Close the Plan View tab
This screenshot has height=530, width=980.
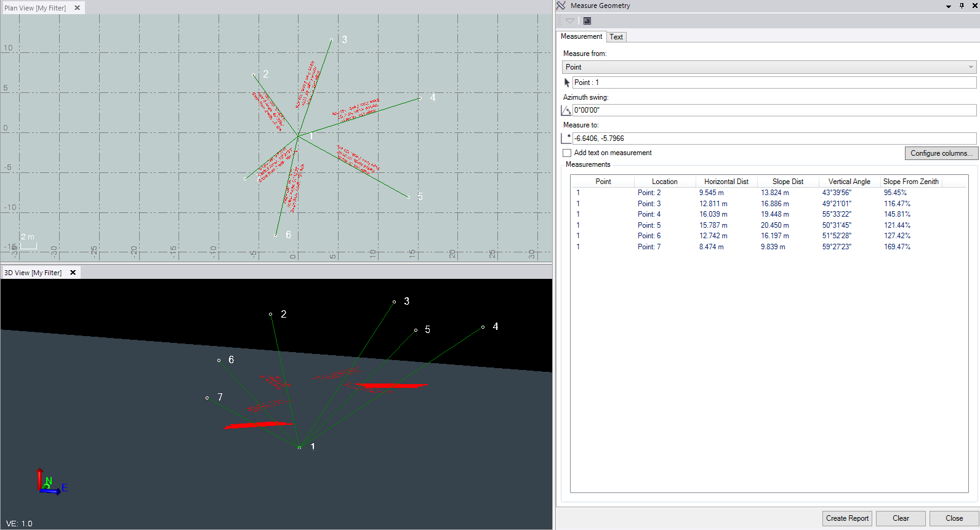point(78,8)
